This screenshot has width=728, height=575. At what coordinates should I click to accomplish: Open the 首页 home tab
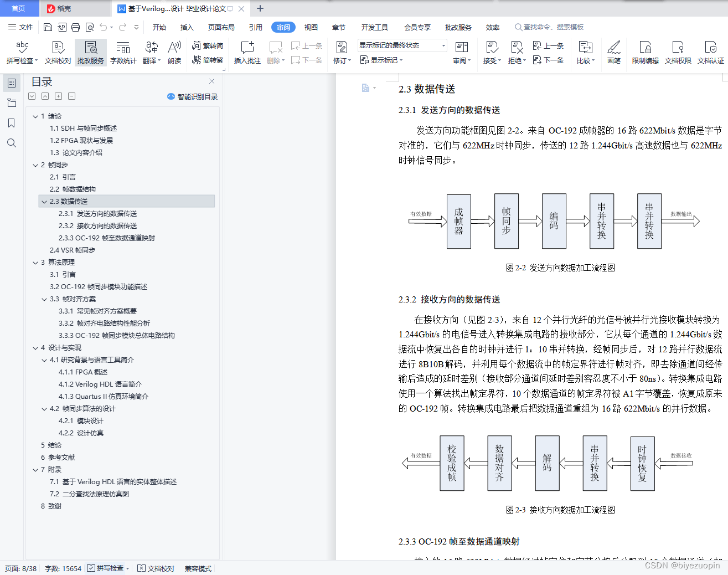pos(19,8)
